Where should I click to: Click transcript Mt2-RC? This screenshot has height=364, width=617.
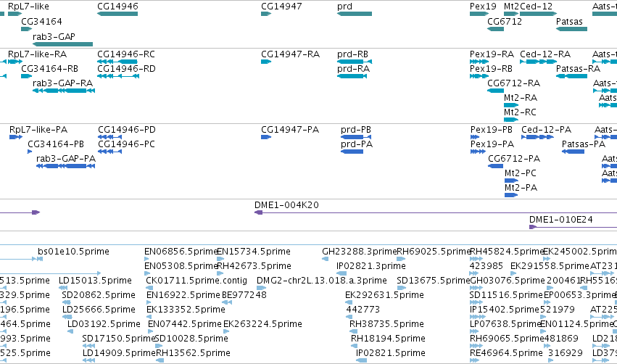tap(520, 112)
